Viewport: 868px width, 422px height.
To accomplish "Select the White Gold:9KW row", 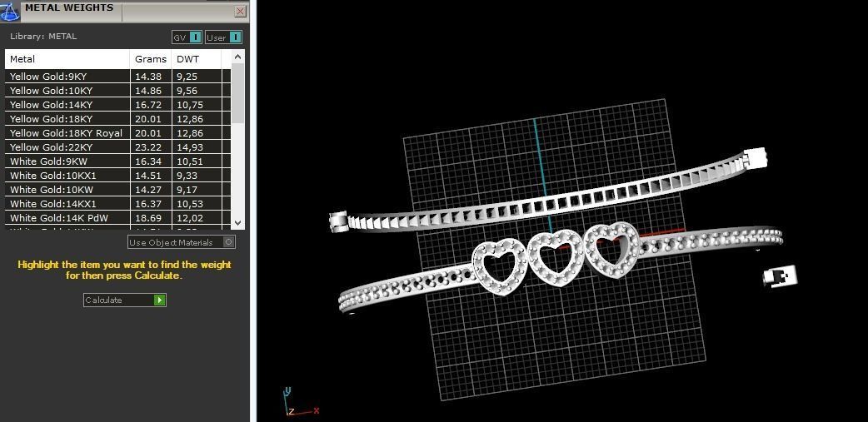I will pyautogui.click(x=118, y=161).
